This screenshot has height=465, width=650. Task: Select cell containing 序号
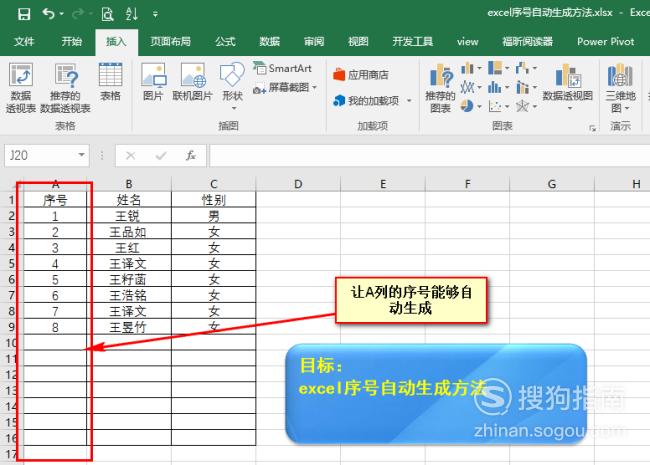[x=55, y=200]
